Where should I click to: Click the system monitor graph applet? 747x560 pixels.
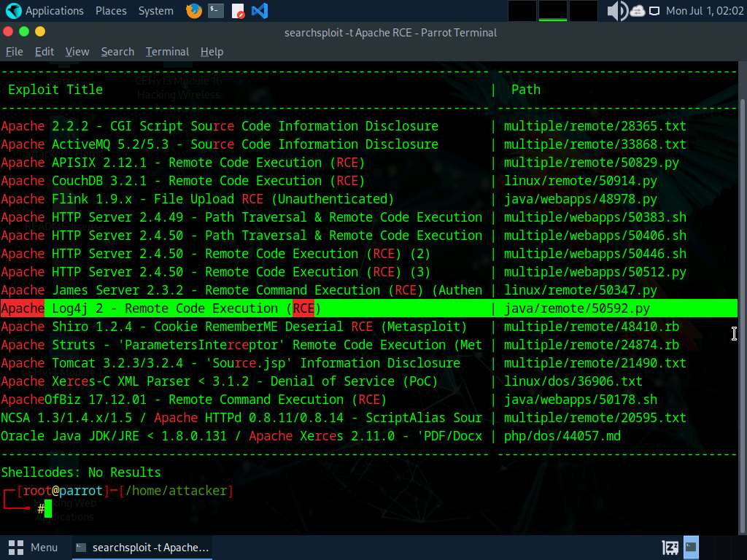pyautogui.click(x=553, y=11)
